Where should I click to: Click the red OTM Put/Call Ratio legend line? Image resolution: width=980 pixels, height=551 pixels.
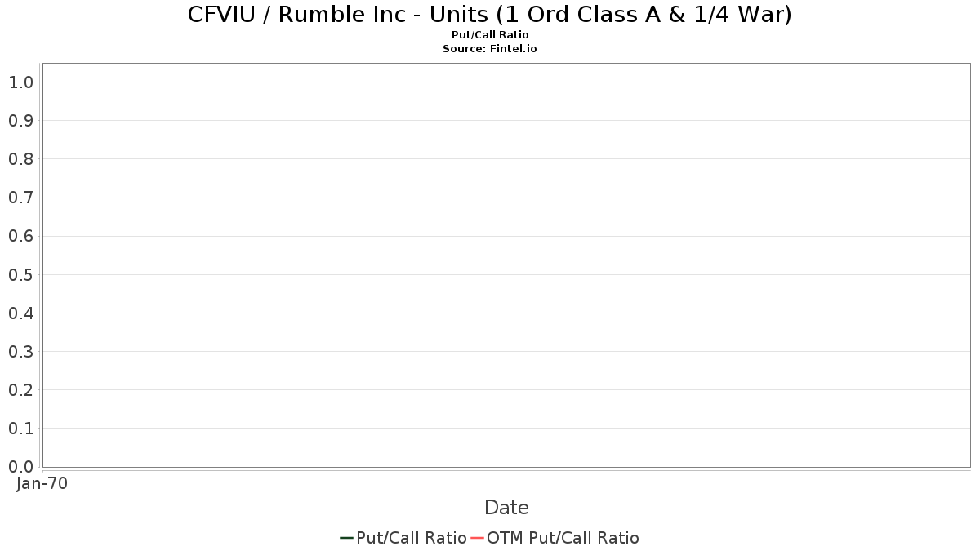(478, 538)
